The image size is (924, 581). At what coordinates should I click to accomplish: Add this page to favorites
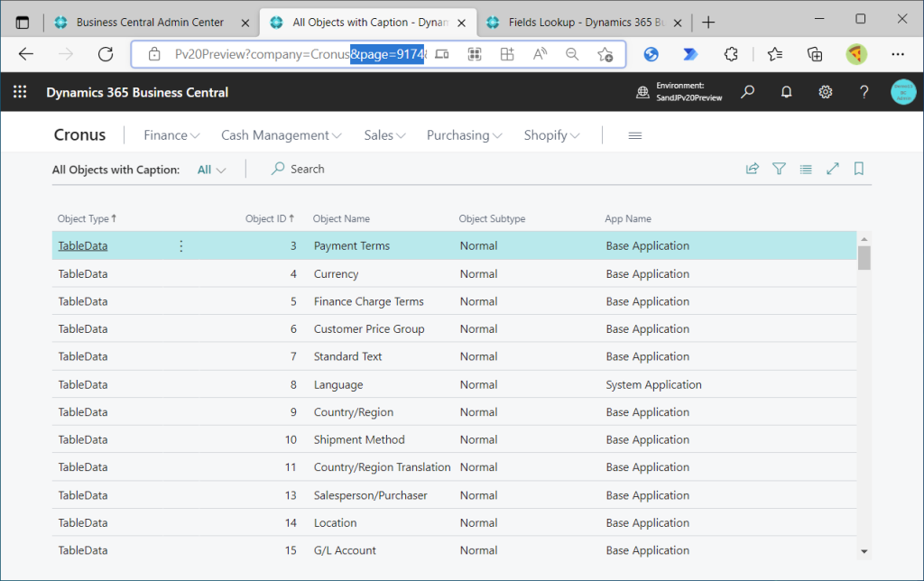605,54
